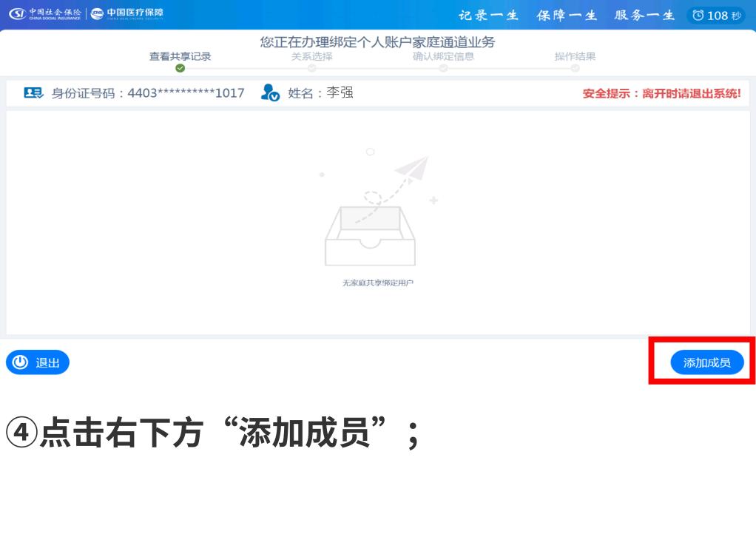This screenshot has height=534, width=756.
Task: Click the 服务一生 slogan
Action: [x=644, y=16]
